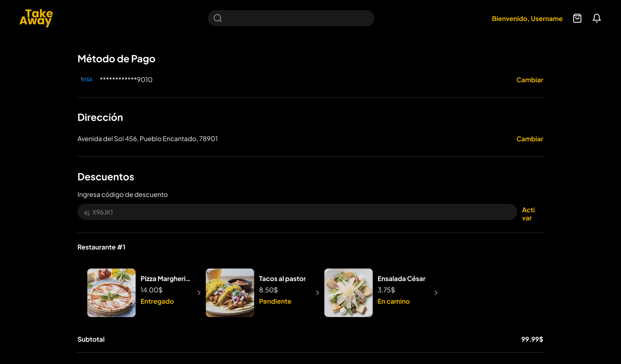This screenshot has width=621, height=364.
Task: Click into the top search bar
Action: coord(297,18)
